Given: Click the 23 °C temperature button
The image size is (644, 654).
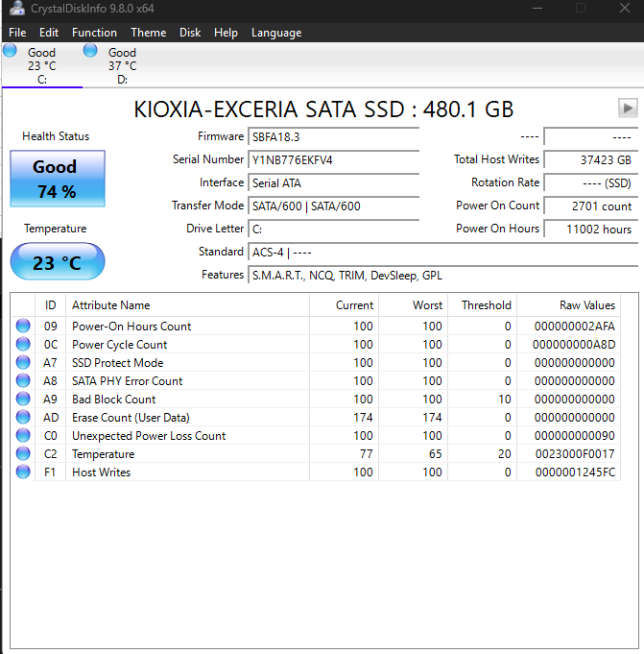Looking at the screenshot, I should (58, 261).
